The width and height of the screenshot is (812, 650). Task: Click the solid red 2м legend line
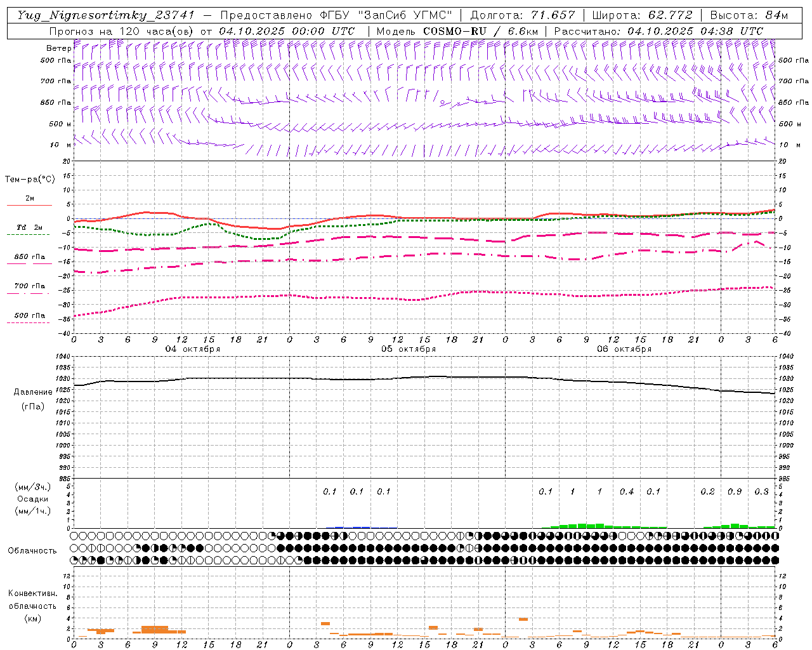(29, 205)
